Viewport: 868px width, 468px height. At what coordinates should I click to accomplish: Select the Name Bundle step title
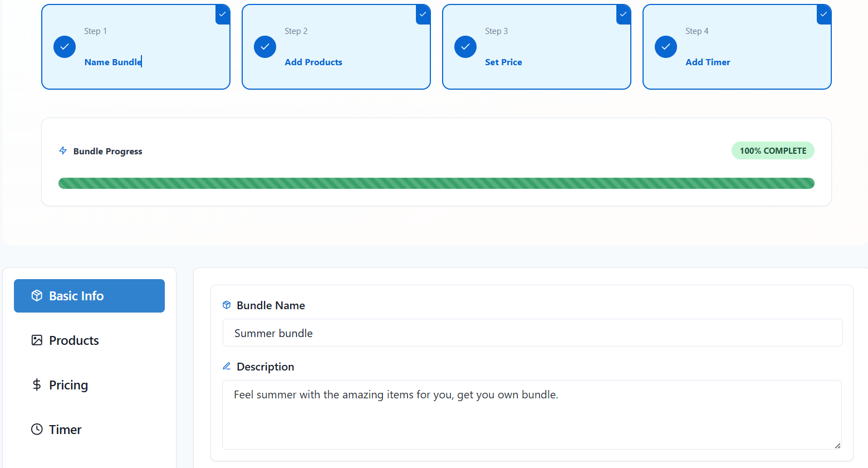coord(113,62)
